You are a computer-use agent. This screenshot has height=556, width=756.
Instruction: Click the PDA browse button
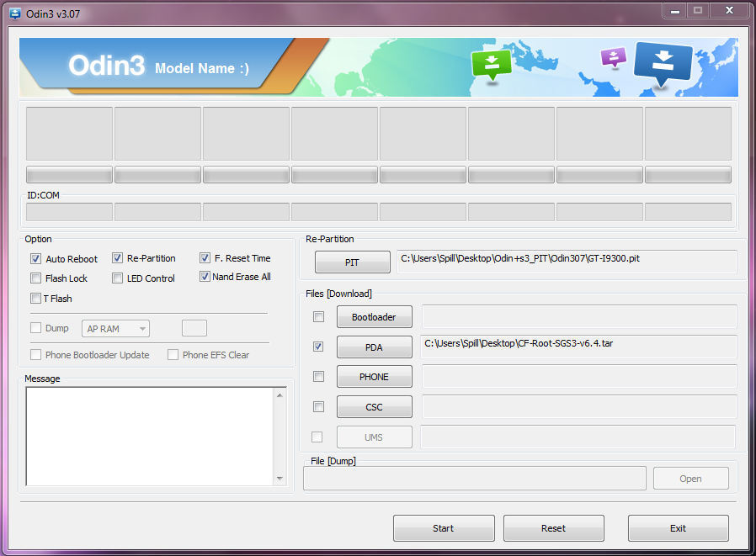coord(374,347)
